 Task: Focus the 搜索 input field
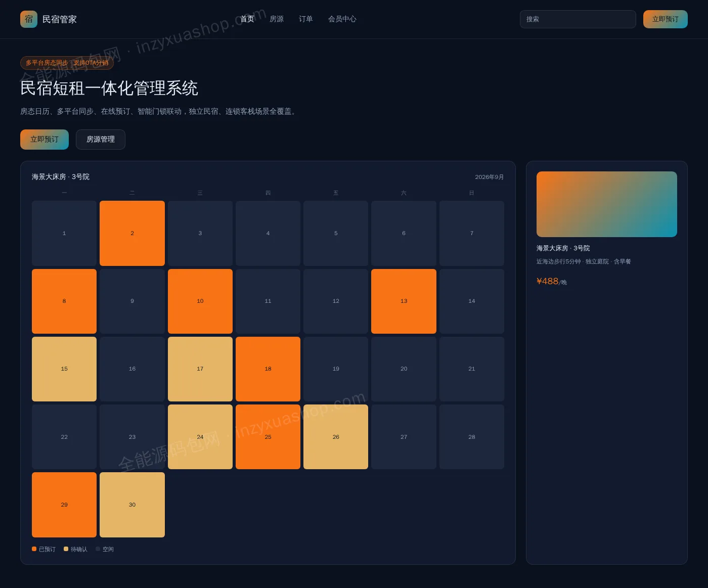[x=578, y=19]
